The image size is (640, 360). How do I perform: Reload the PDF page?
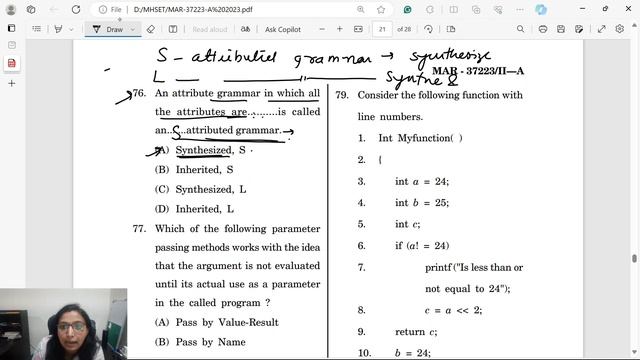click(76, 9)
